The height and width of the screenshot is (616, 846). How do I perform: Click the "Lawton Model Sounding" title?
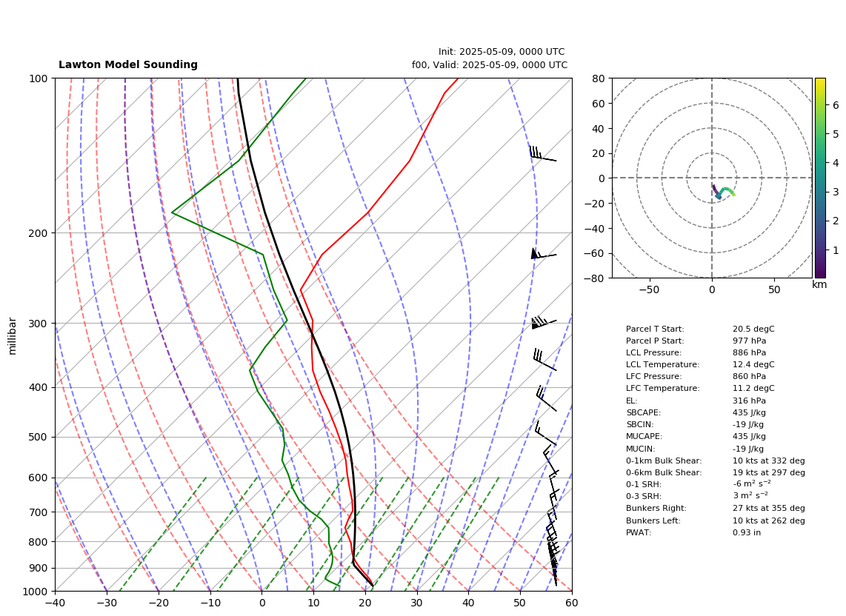[128, 64]
